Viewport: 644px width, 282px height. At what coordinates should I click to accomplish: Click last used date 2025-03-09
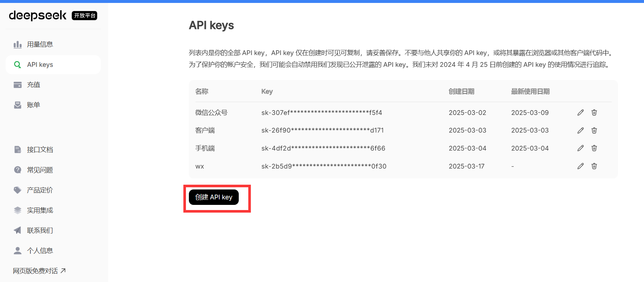tap(530, 113)
